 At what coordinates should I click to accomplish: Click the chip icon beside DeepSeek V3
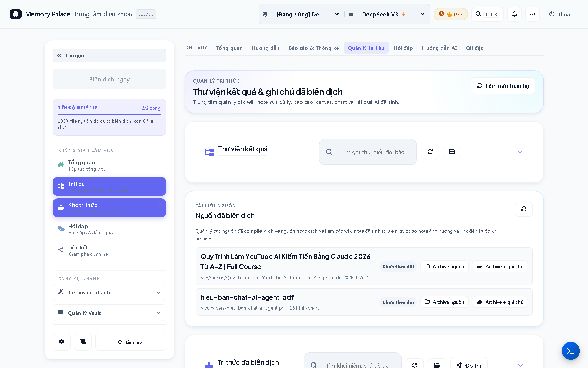[351, 14]
